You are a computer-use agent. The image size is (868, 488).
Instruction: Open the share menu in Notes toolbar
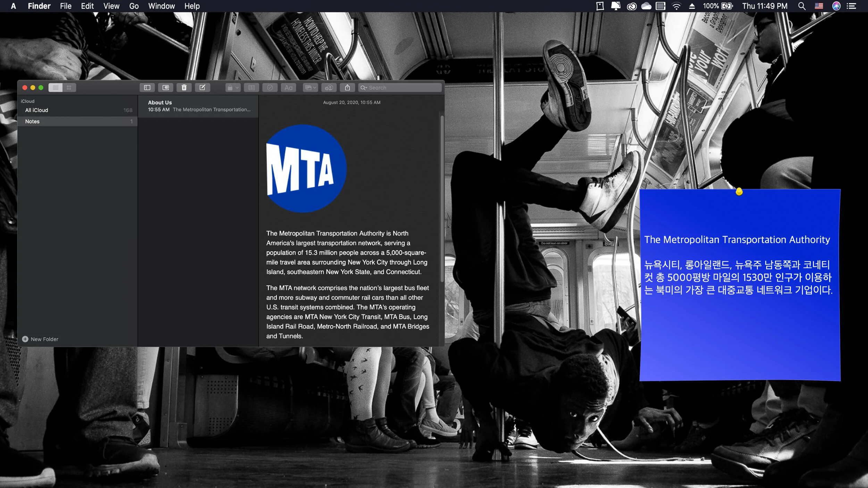coord(347,87)
